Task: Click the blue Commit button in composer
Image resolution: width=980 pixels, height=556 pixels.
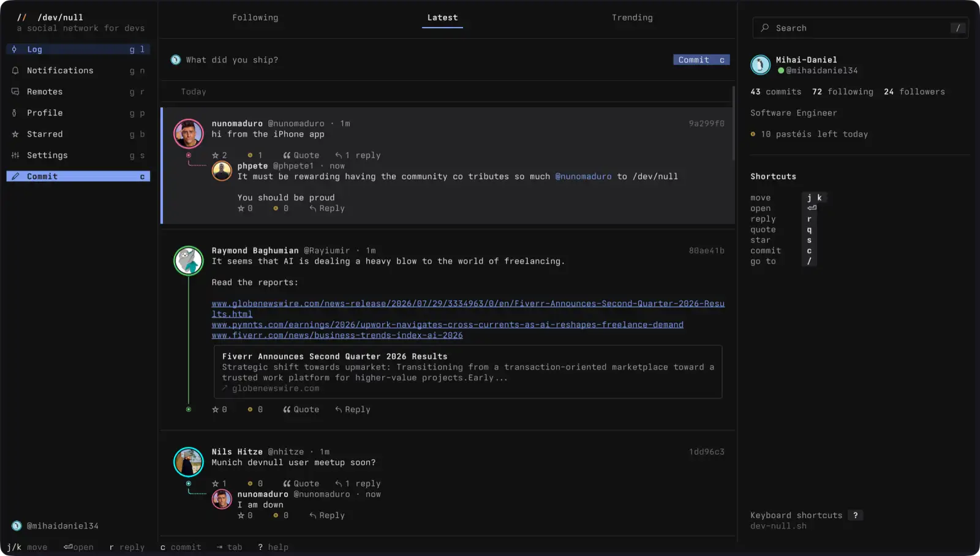Action: click(701, 60)
